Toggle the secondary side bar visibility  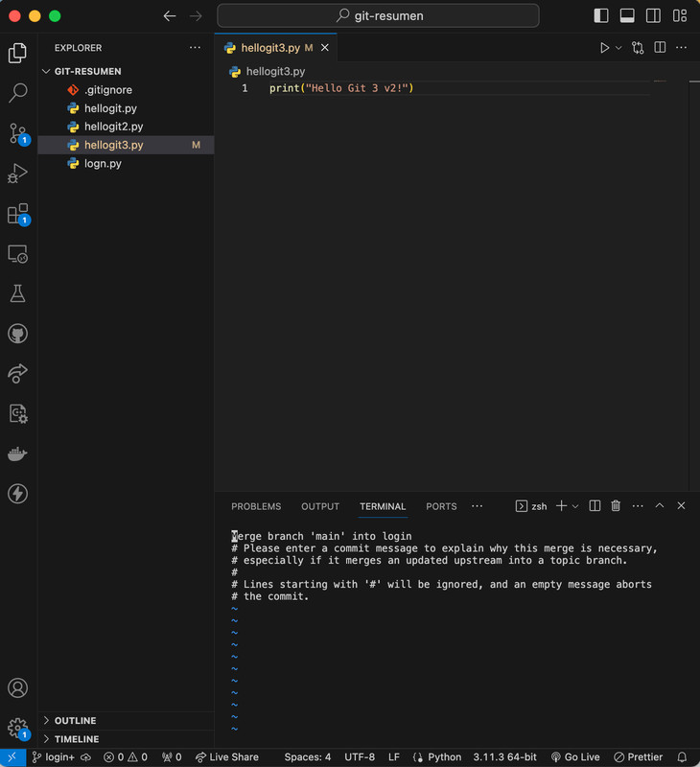[654, 15]
